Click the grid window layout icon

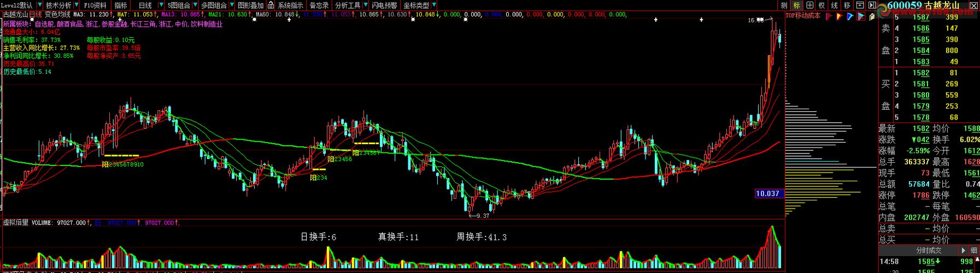click(809, 5)
